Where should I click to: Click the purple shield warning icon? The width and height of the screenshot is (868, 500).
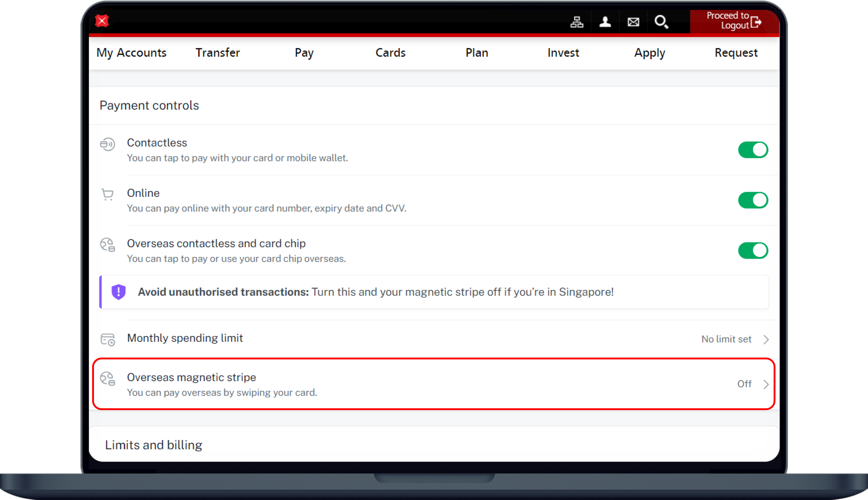pos(118,292)
